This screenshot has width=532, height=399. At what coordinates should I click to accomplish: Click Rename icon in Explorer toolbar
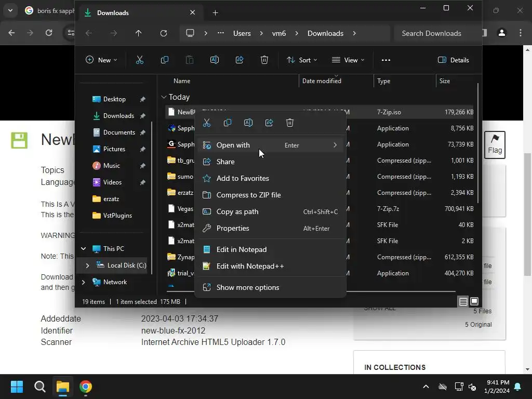[x=215, y=60]
